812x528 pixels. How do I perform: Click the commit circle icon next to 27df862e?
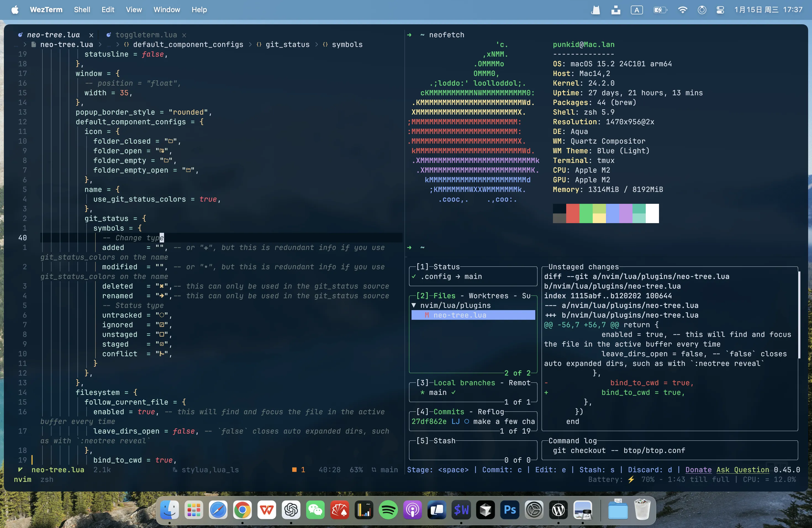[467, 422]
